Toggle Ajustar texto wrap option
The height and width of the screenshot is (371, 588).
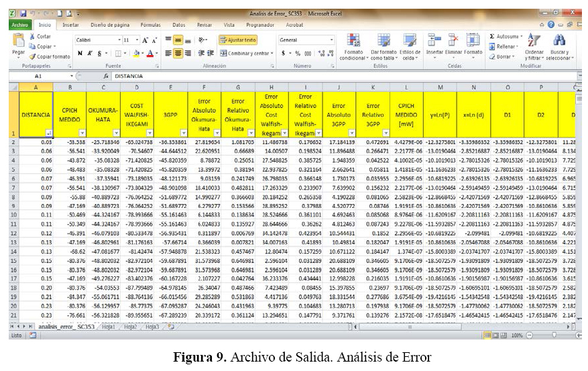[x=238, y=40]
